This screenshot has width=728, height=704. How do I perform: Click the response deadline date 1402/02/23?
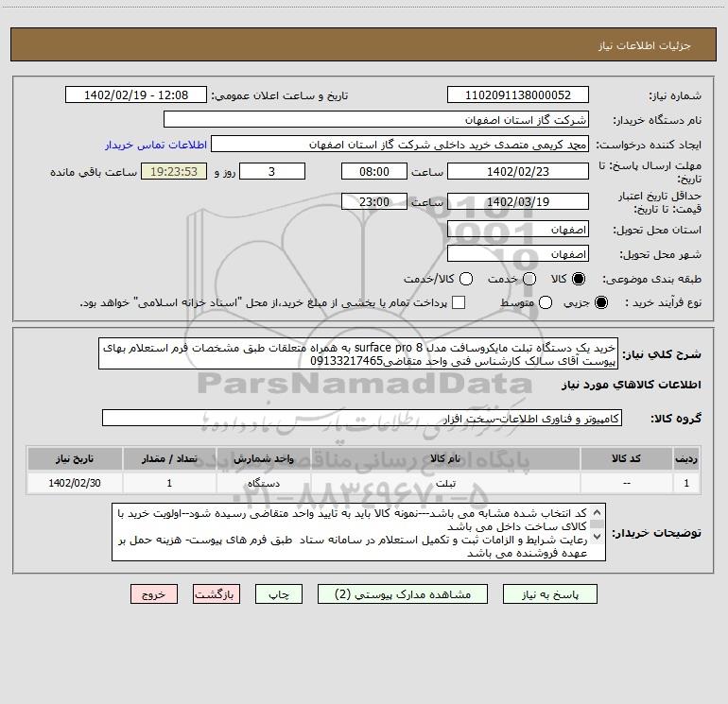518,171
